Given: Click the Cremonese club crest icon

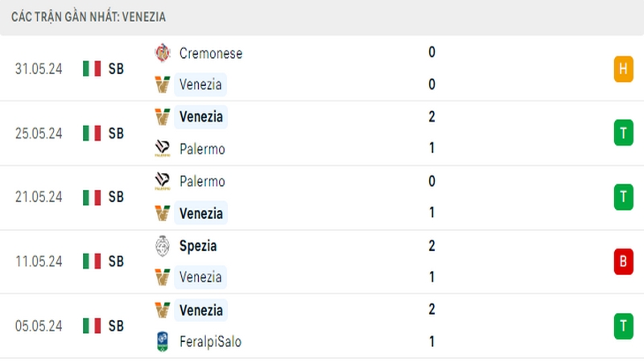Looking at the screenshot, I should coord(163,53).
